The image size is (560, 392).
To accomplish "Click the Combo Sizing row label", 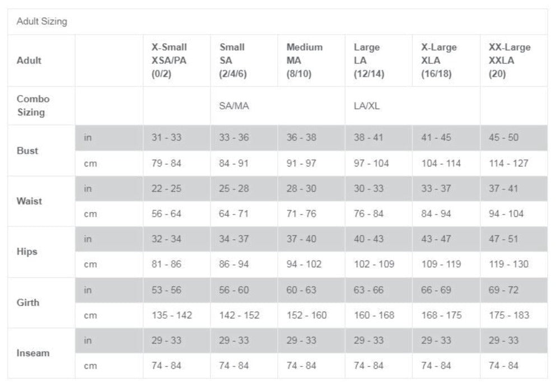I will [33, 105].
